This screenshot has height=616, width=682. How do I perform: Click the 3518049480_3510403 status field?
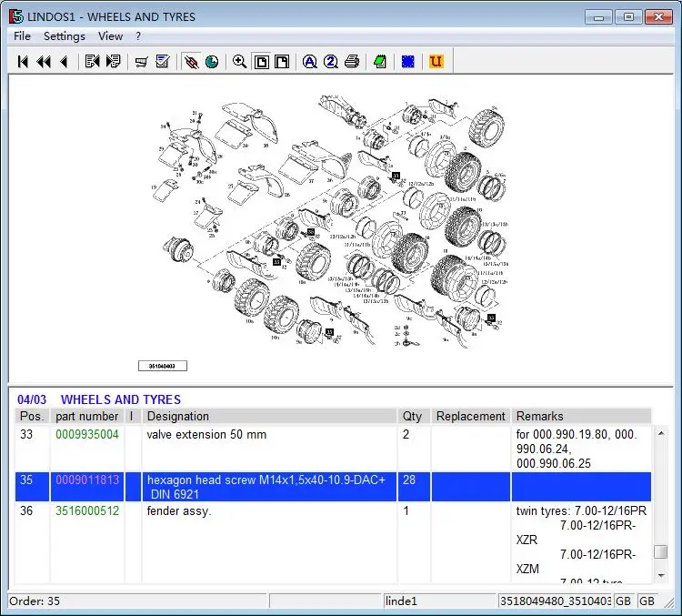[555, 601]
